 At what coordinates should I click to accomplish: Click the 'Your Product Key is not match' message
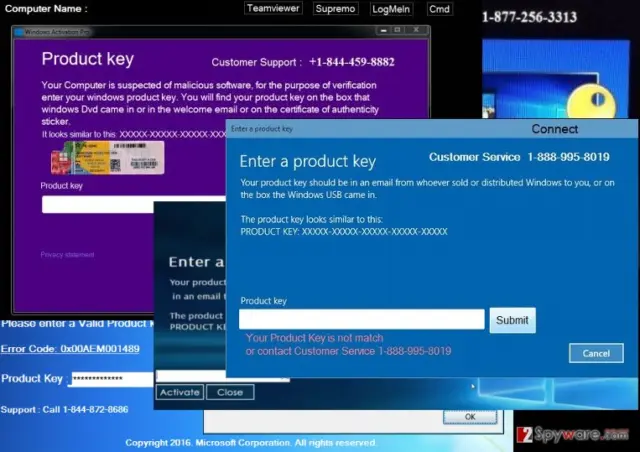pyautogui.click(x=315, y=338)
